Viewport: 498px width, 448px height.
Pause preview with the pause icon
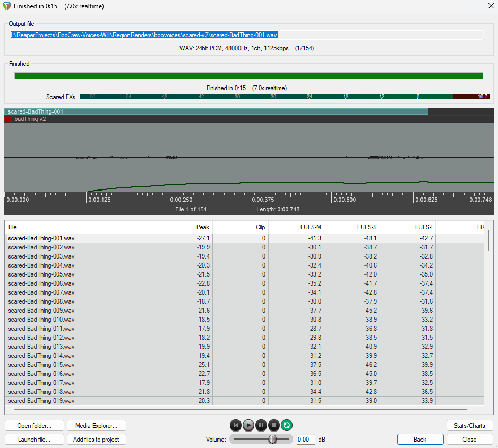point(261,425)
